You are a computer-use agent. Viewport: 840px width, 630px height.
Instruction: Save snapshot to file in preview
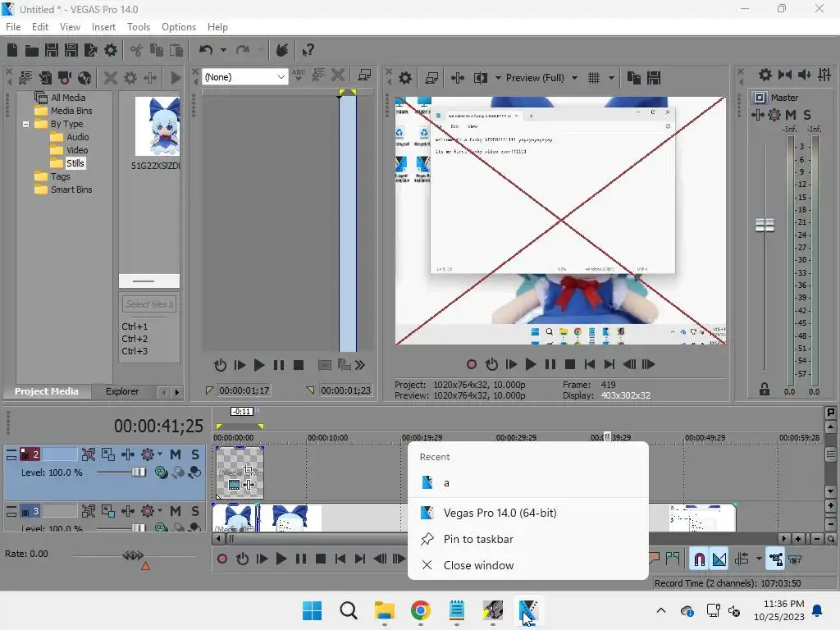tap(654, 78)
